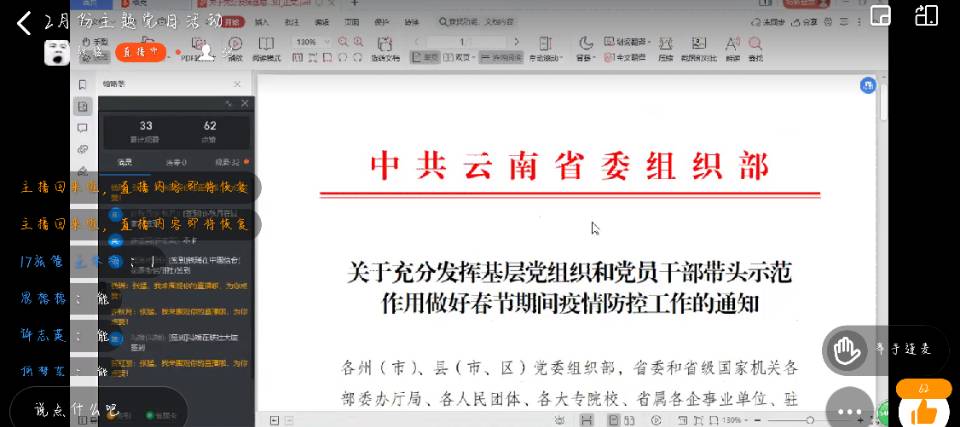Screen dimensions: 960x427
Task: Click the full-text translation button
Action: (x=624, y=58)
